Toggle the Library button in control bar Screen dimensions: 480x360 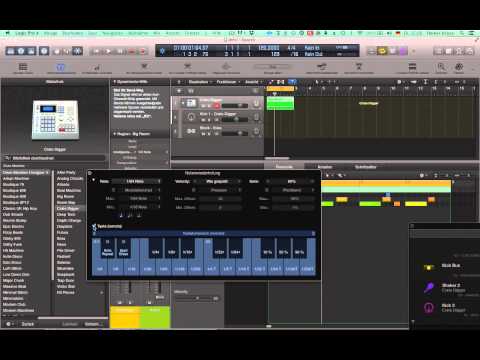tap(11, 51)
